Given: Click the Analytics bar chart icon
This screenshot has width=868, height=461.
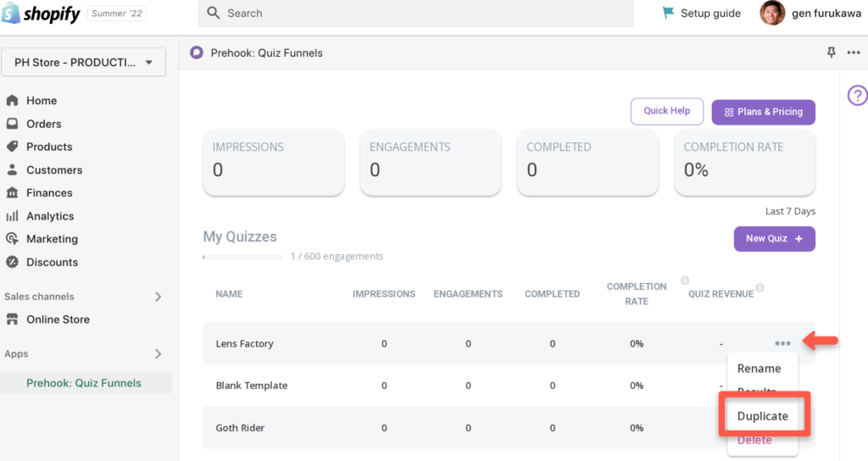Looking at the screenshot, I should click(12, 216).
